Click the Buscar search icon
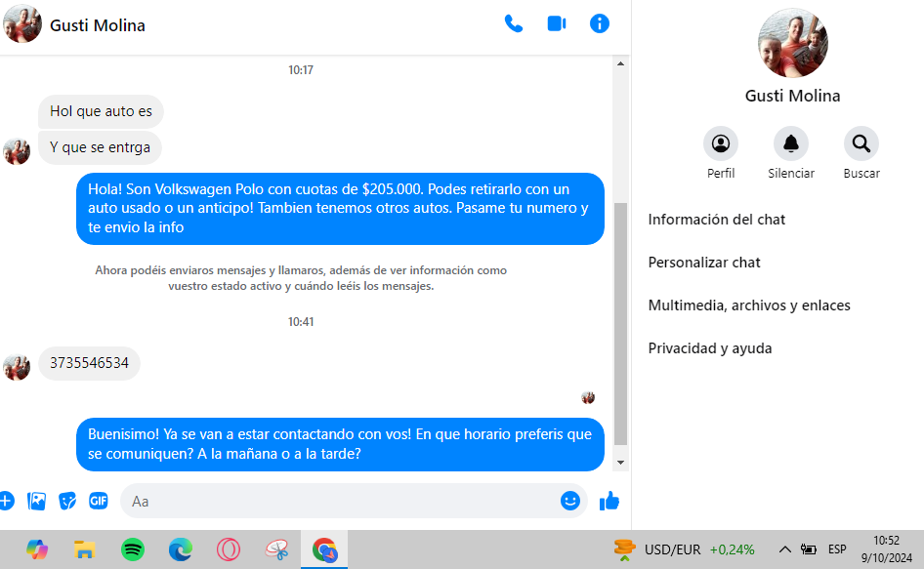The height and width of the screenshot is (569, 924). (x=861, y=144)
